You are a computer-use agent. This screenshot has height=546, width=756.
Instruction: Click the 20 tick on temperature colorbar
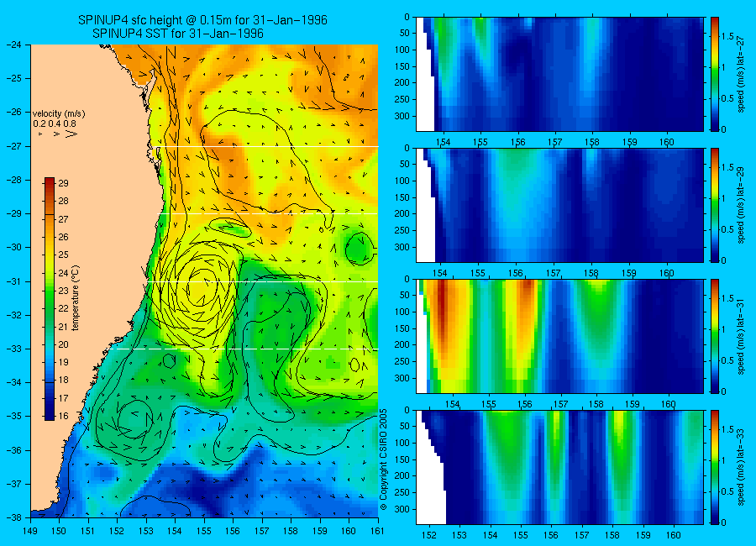[x=63, y=344]
